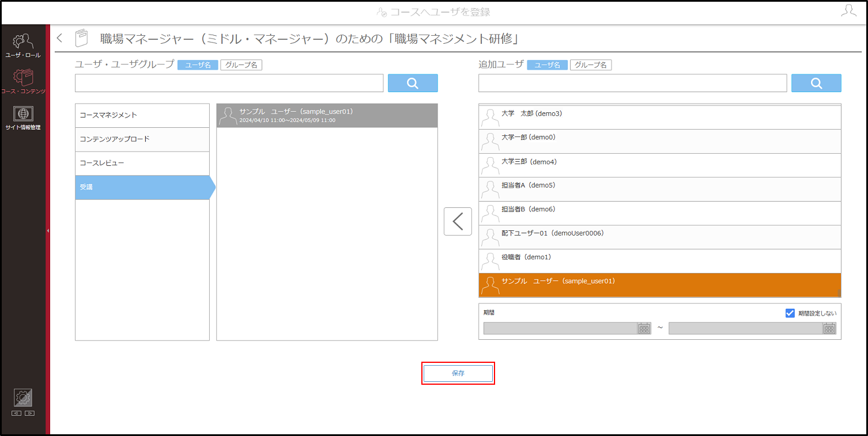Collapse the sidebar with the tiny edge arrow
Image resolution: width=868 pixels, height=436 pixels.
tap(48, 230)
